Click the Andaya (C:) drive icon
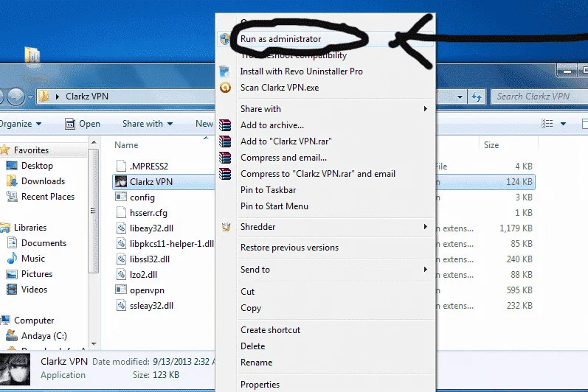The width and height of the screenshot is (588, 392). [12, 335]
